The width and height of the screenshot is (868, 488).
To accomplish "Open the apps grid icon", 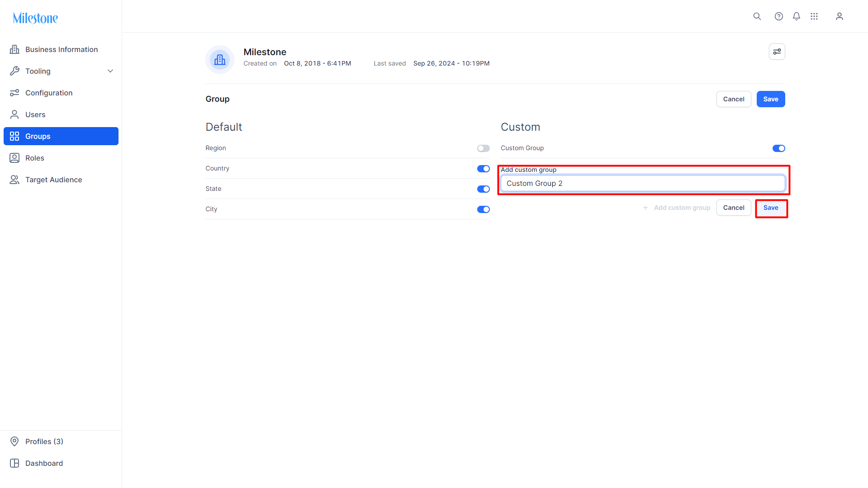I will point(814,16).
